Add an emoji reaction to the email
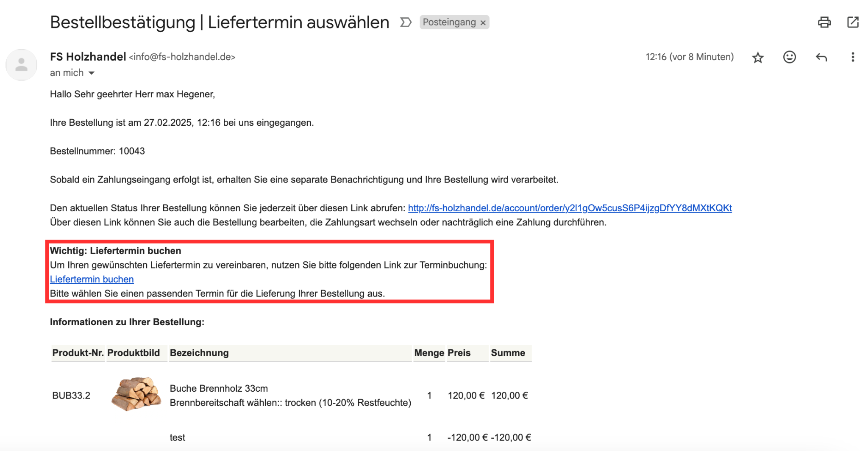 coord(789,57)
